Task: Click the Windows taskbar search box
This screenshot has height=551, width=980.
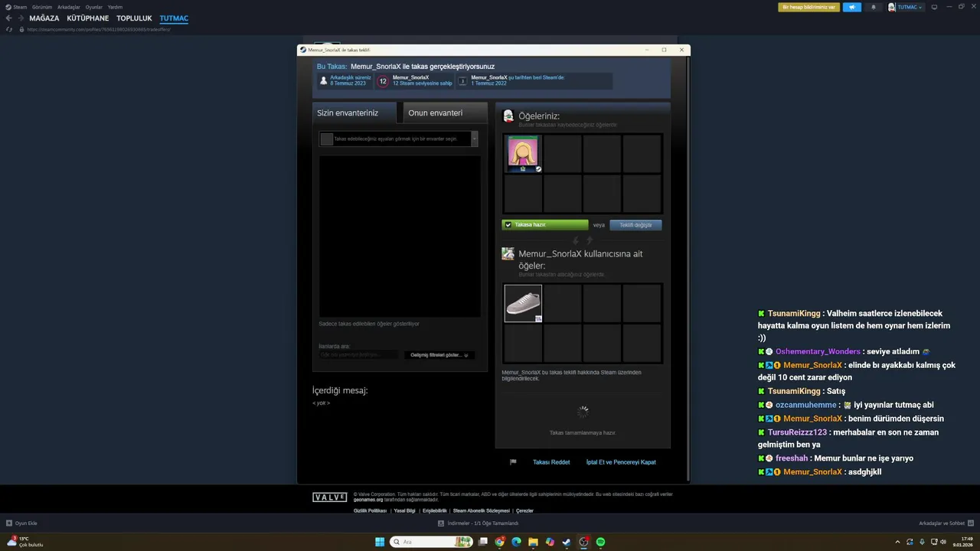Action: tap(432, 542)
